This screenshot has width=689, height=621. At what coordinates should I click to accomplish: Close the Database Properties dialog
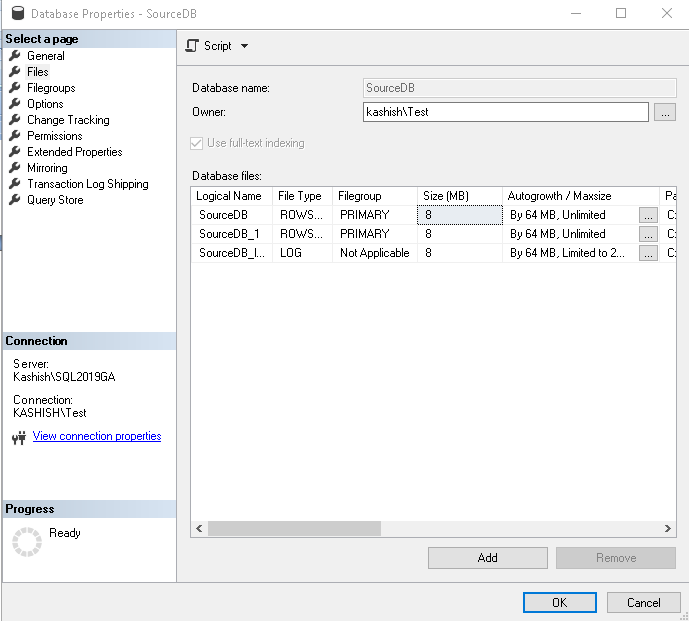tap(667, 13)
